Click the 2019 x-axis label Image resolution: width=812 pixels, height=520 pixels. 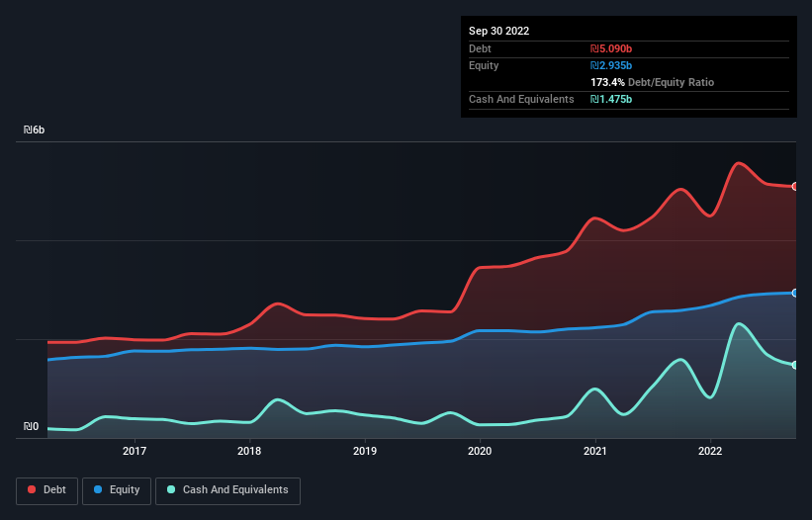(365, 451)
